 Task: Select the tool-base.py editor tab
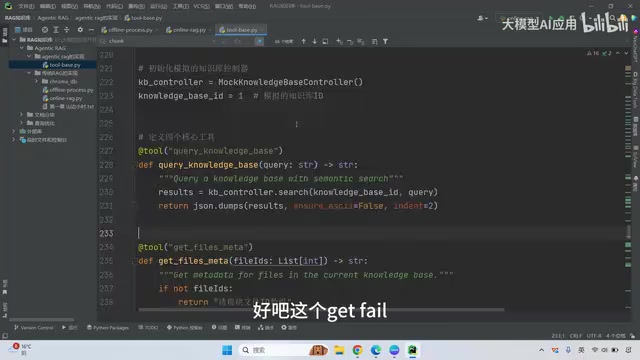pos(241,30)
